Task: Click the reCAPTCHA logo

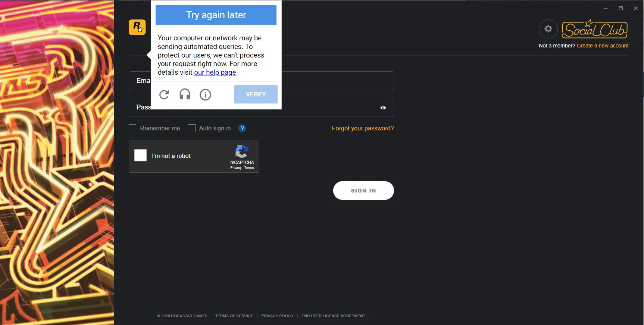Action: point(242,151)
